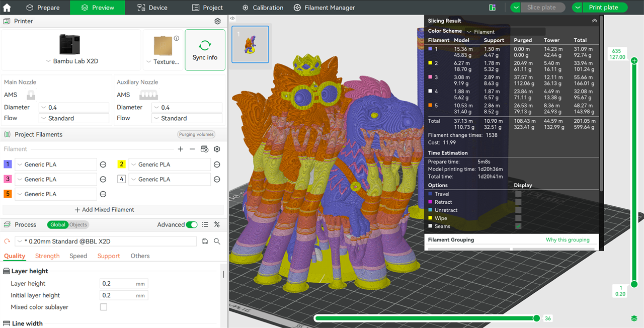The image size is (644, 328).
Task: Click the Purging volumes button
Action: pyautogui.click(x=196, y=134)
